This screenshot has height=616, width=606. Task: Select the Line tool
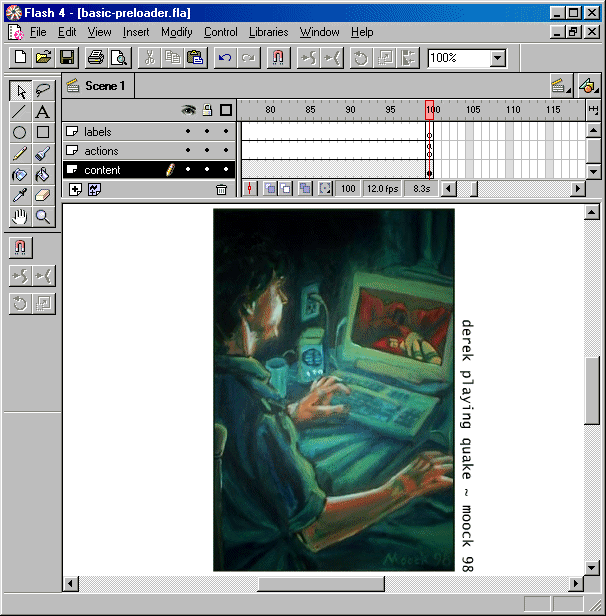coord(20,112)
